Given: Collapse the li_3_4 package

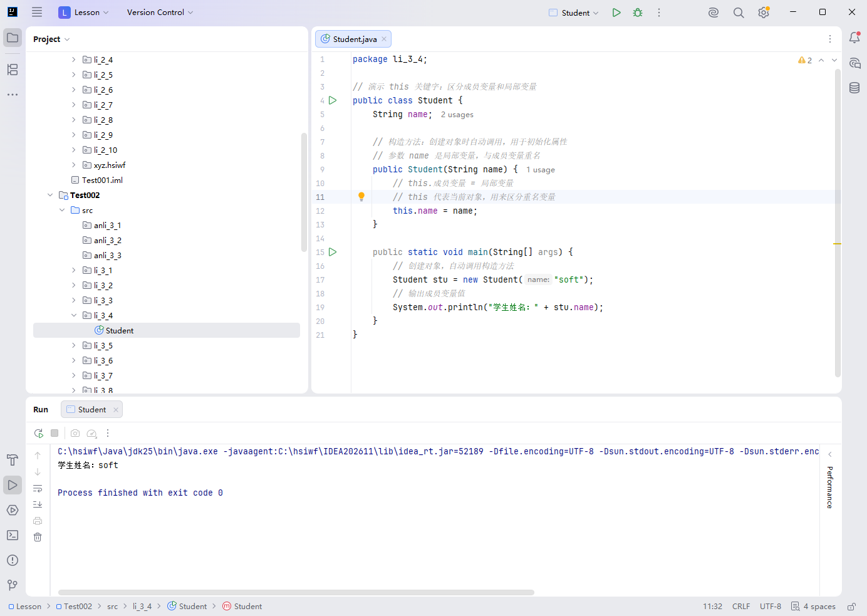Looking at the screenshot, I should point(73,316).
